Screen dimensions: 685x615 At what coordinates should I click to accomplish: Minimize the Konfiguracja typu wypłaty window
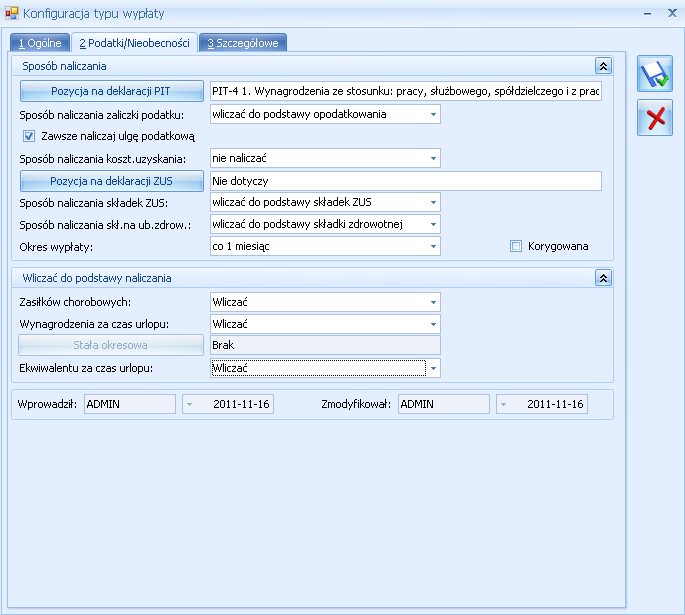pos(647,14)
